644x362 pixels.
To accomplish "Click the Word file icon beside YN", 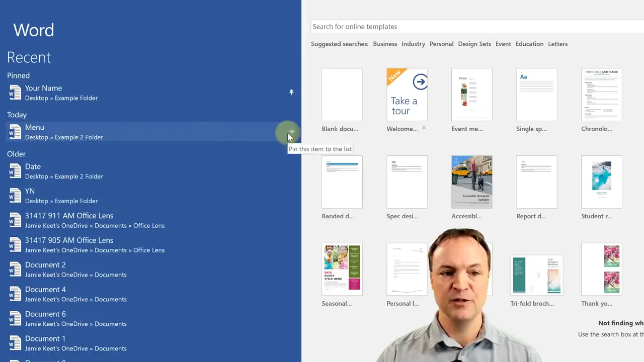I will pyautogui.click(x=15, y=196).
